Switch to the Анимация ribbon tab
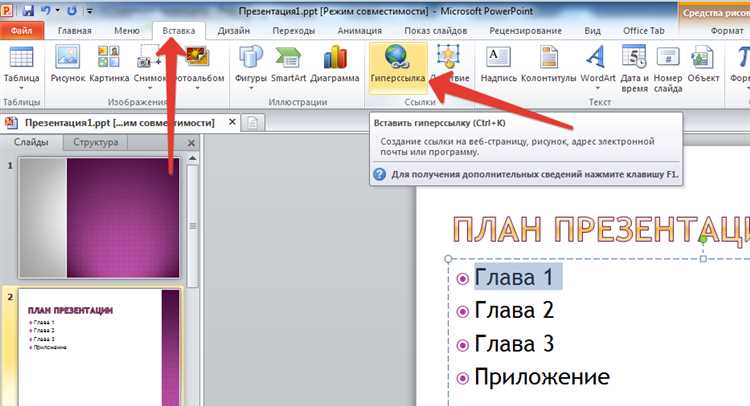 [x=360, y=31]
